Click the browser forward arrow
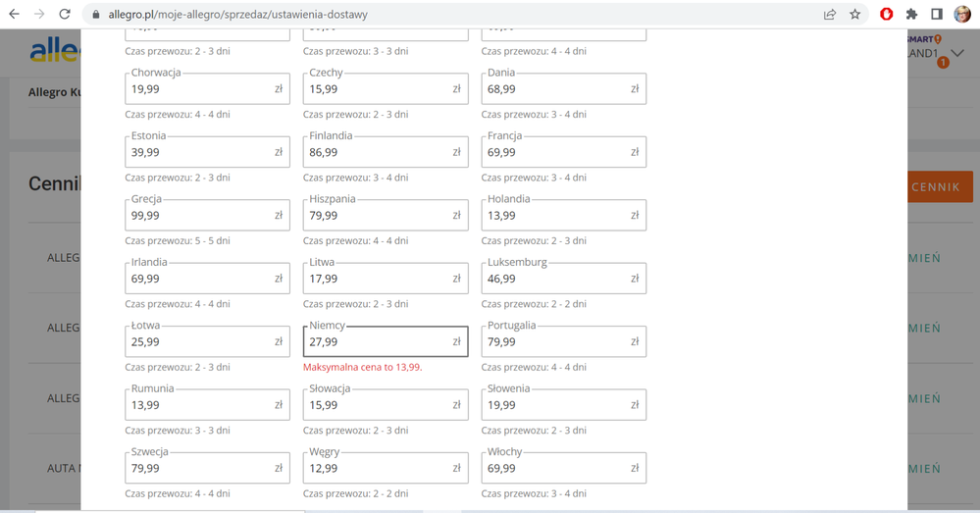Image resolution: width=980 pixels, height=513 pixels. click(x=39, y=15)
